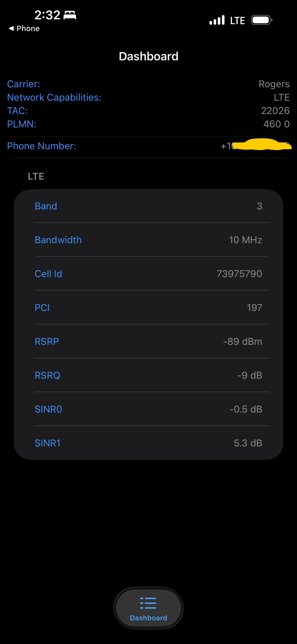297x644 pixels.
Task: Open the Bandwidth 10 MHz row
Action: pos(148,240)
